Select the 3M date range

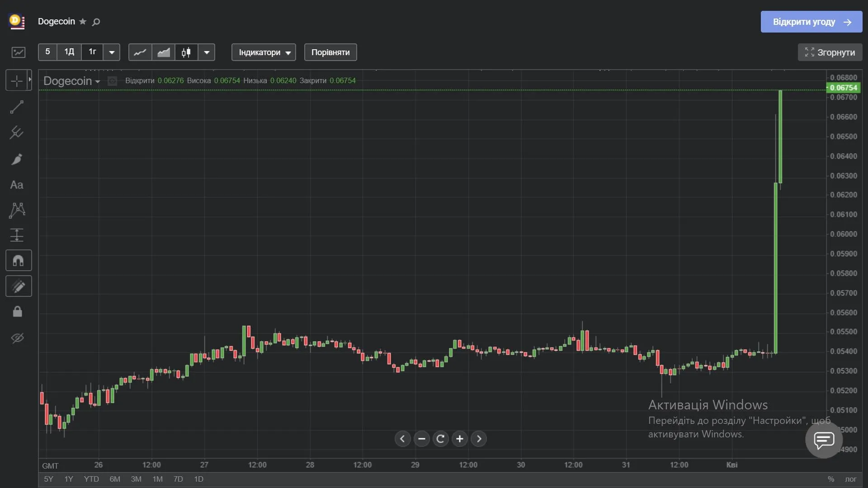(136, 479)
